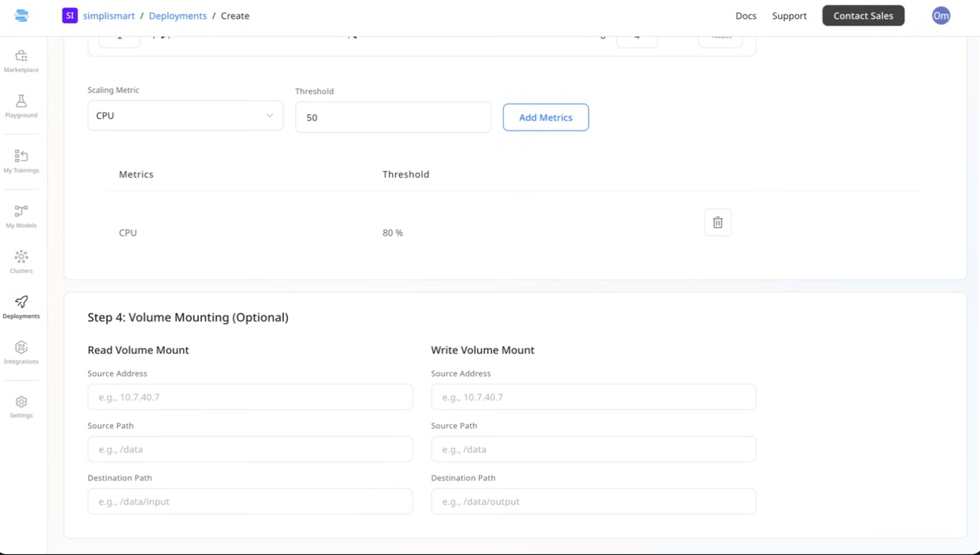Viewport: 980px width, 555px height.
Task: Open the Playground flask icon
Action: (x=21, y=106)
